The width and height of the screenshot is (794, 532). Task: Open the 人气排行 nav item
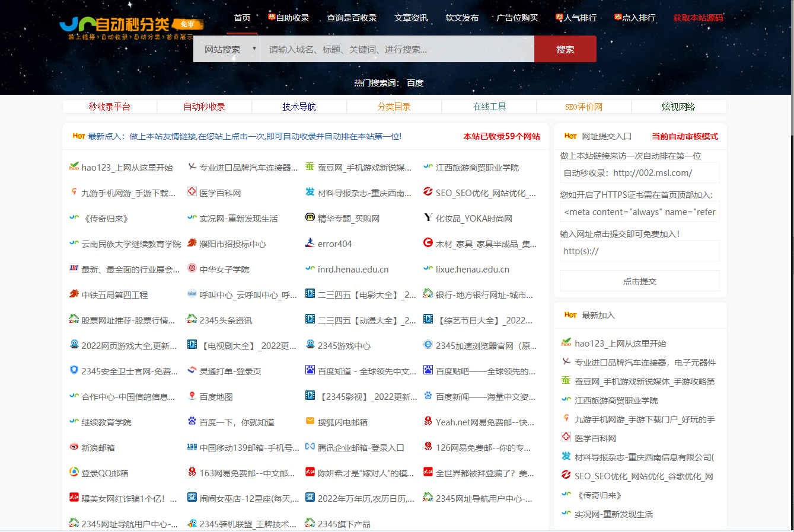[576, 18]
